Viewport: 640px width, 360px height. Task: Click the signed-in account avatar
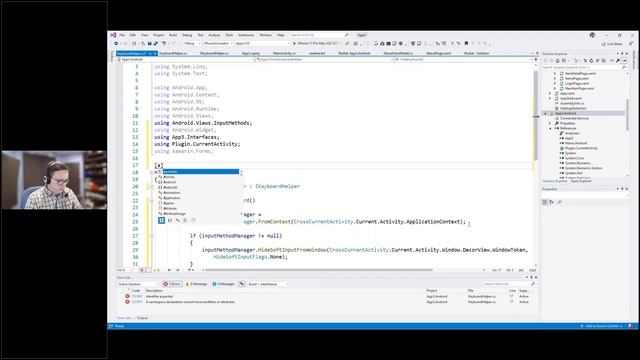point(592,35)
